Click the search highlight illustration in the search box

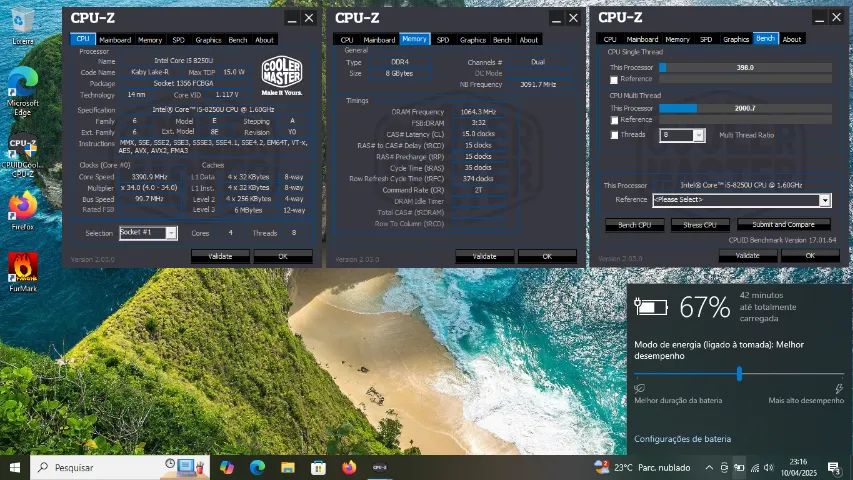point(185,467)
